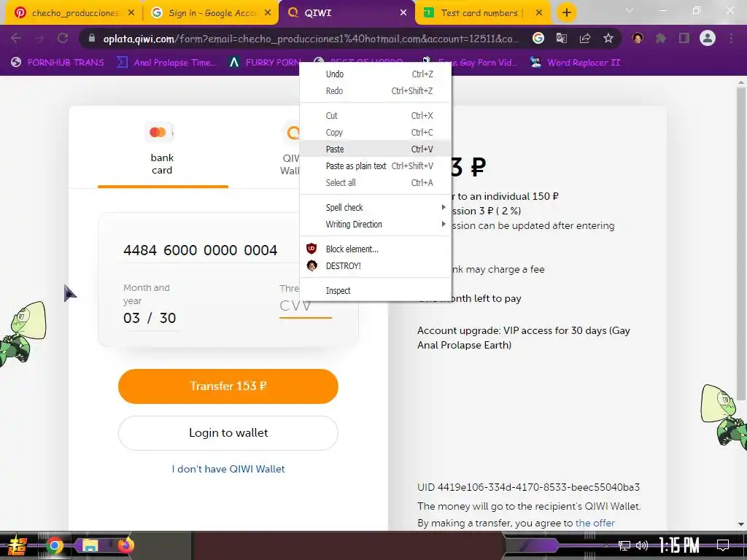The height and width of the screenshot is (560, 747).
Task: Choose Select all in context menu
Action: tap(376, 182)
